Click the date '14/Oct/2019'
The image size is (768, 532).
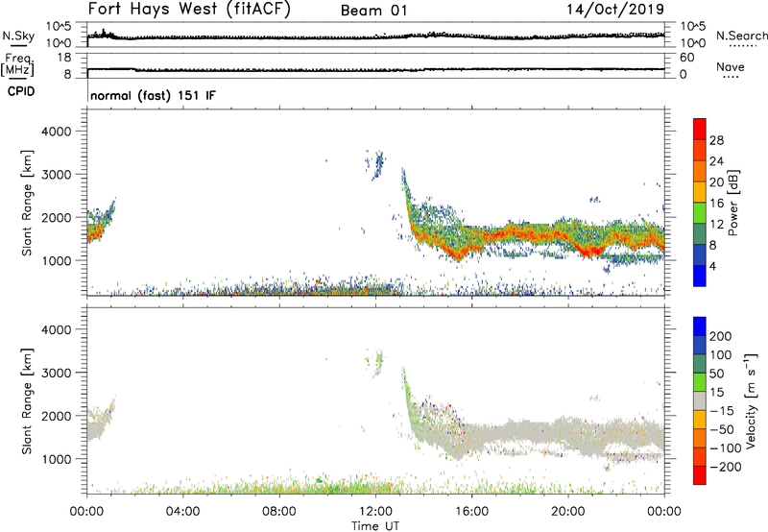615,10
